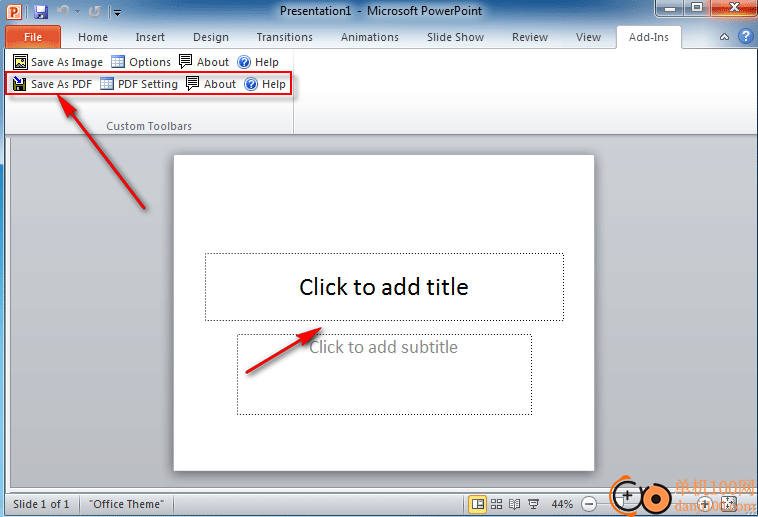This screenshot has height=517, width=758.
Task: Click the Redo arrow in title bar
Action: click(x=94, y=12)
